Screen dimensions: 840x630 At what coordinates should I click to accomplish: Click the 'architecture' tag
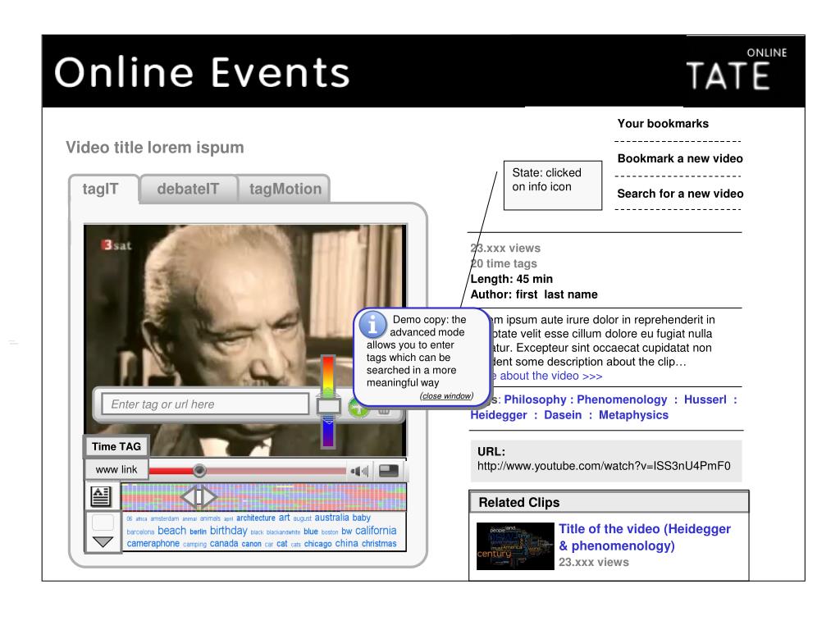coord(256,518)
